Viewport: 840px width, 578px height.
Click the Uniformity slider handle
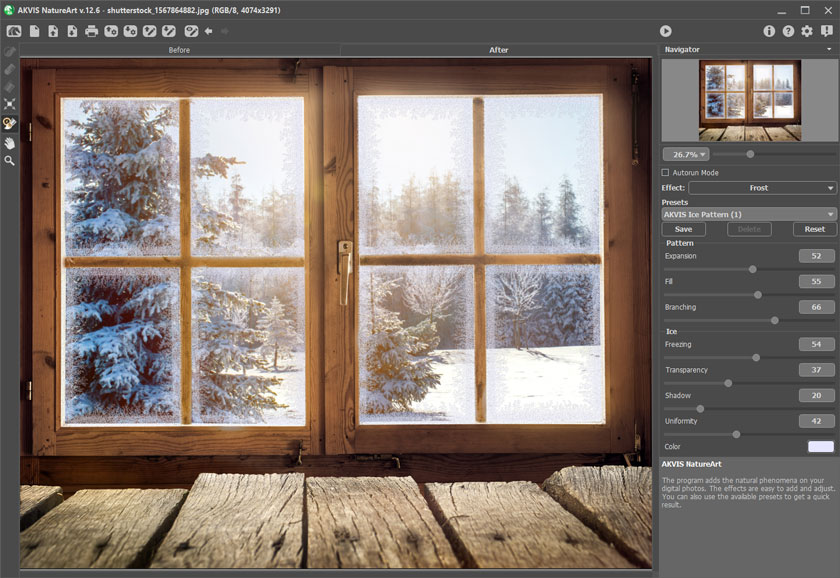pos(736,434)
